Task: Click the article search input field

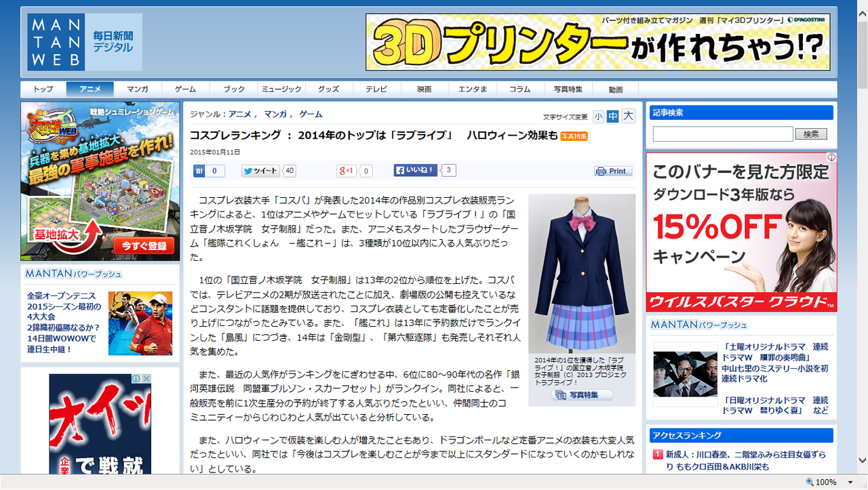Action: tap(723, 134)
